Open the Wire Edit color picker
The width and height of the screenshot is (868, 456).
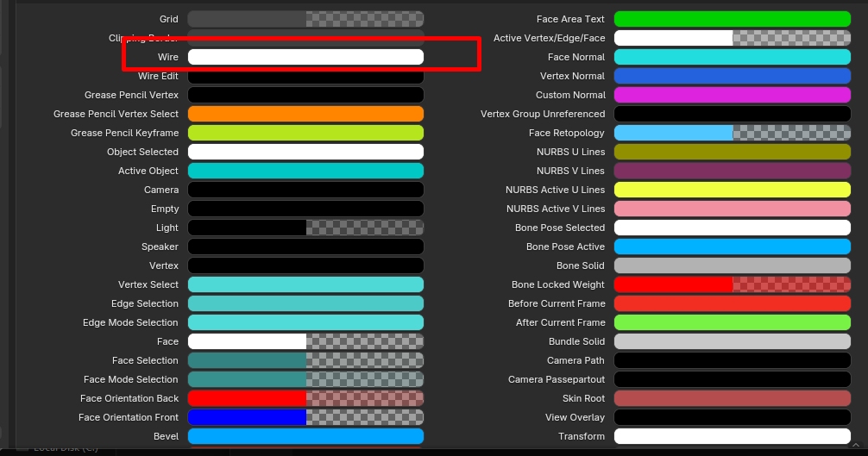(x=305, y=76)
